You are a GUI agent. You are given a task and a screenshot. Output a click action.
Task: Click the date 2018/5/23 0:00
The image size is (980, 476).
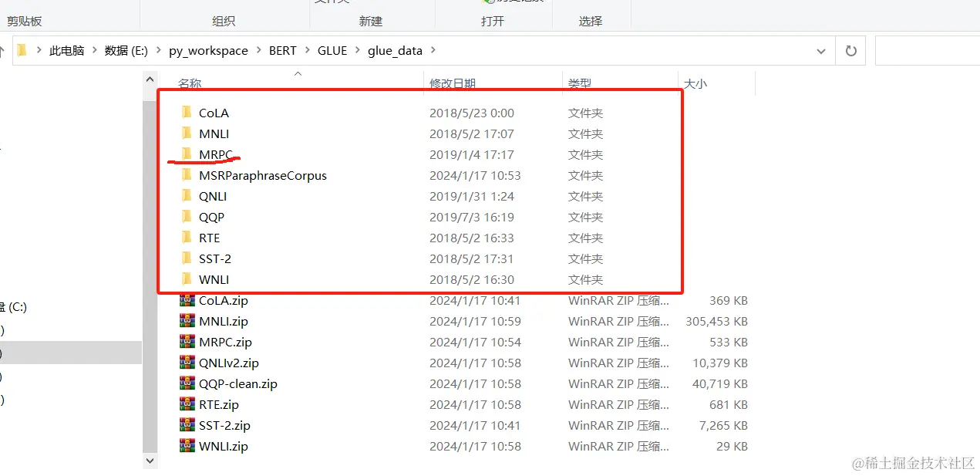(x=472, y=113)
